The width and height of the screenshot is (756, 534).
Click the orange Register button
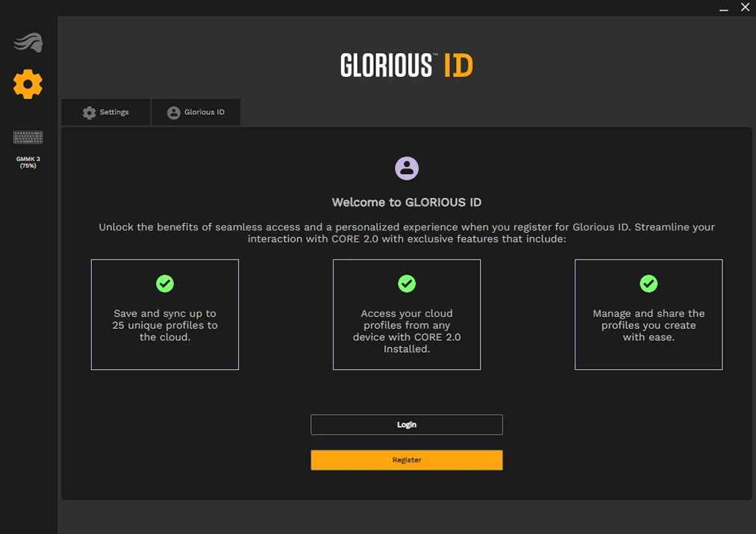(x=407, y=459)
